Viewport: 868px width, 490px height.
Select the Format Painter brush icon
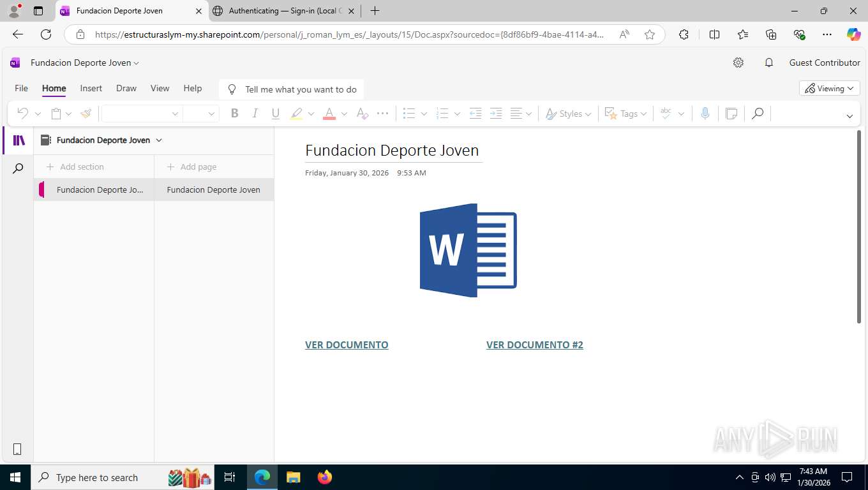[86, 114]
